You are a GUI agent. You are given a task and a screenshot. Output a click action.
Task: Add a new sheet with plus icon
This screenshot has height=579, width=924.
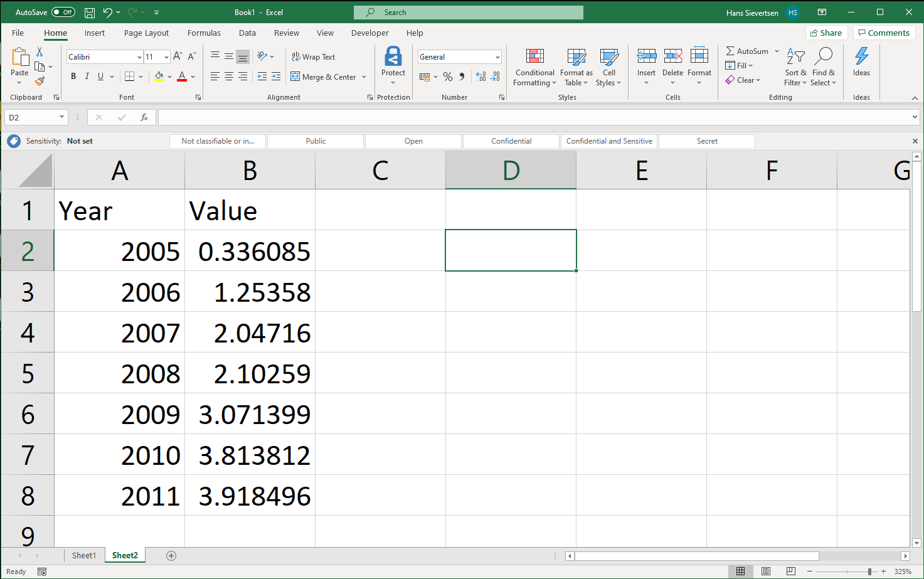coord(171,556)
